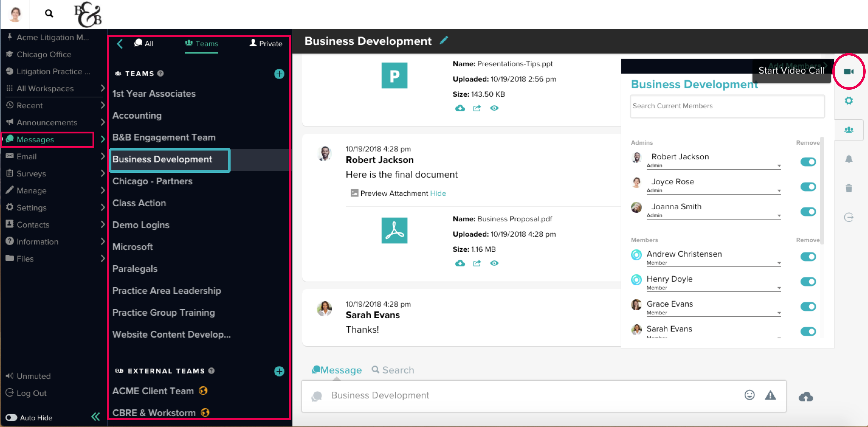Download Business Proposal.pdf cloud icon
The height and width of the screenshot is (427, 868).
460,263
